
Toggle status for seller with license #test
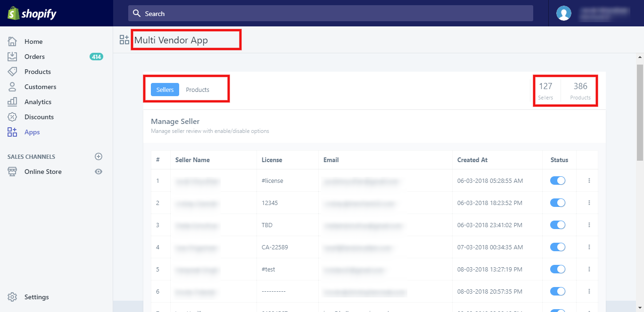[x=558, y=269]
